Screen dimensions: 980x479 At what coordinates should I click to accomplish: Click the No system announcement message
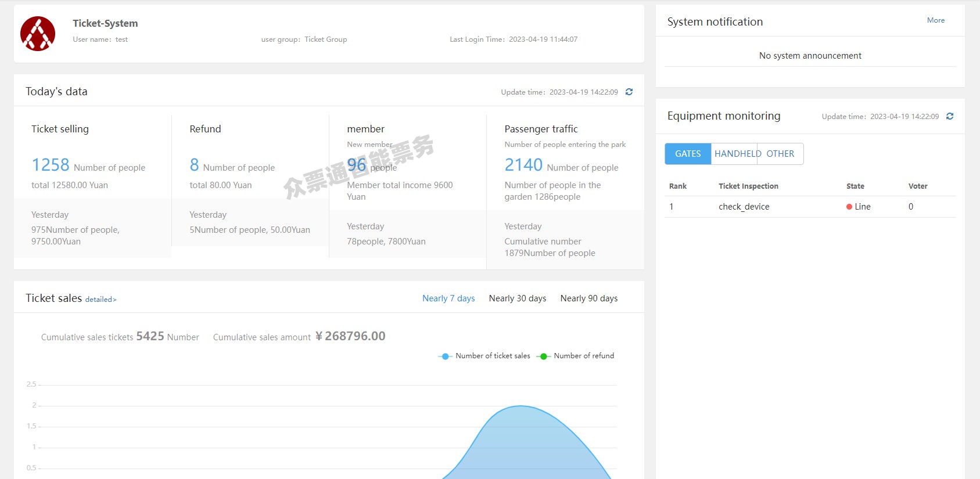pos(810,56)
